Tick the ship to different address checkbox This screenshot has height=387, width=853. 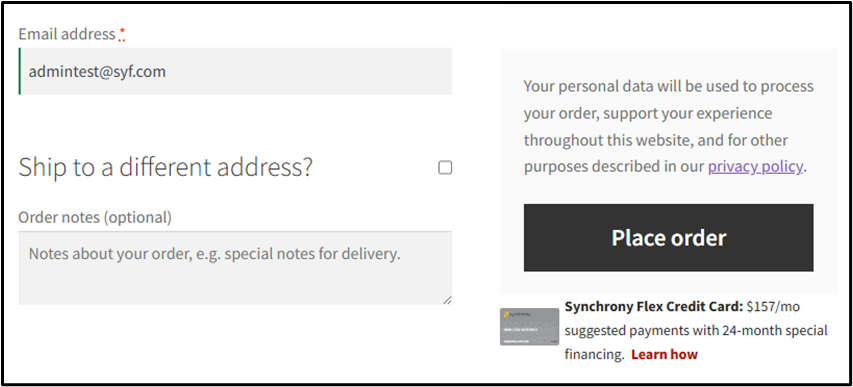pyautogui.click(x=445, y=168)
